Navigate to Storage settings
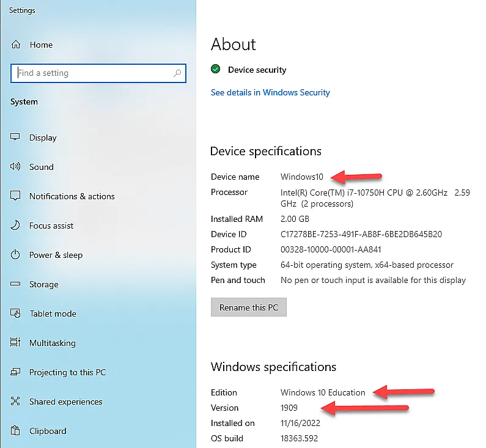Image resolution: width=486 pixels, height=448 pixels. (x=43, y=284)
